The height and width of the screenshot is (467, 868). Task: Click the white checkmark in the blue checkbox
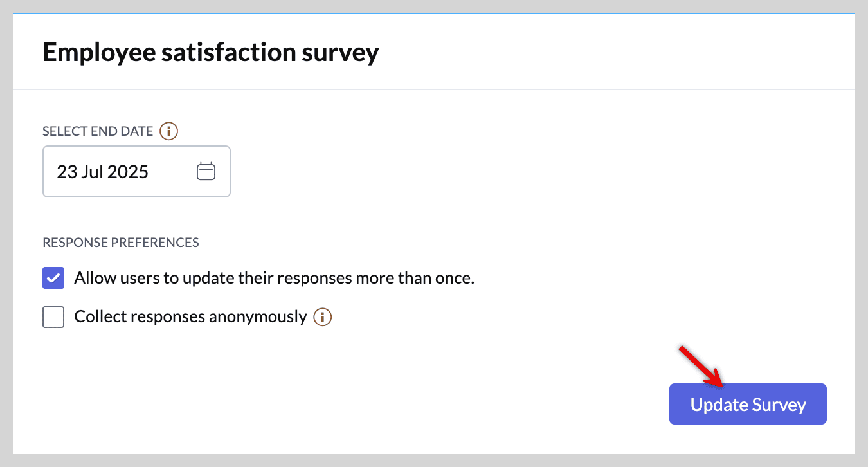tap(53, 279)
